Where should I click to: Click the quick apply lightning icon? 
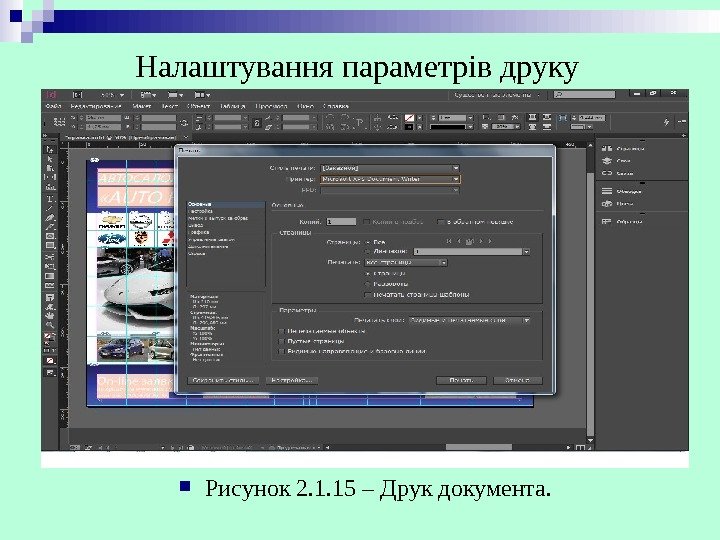point(666,122)
